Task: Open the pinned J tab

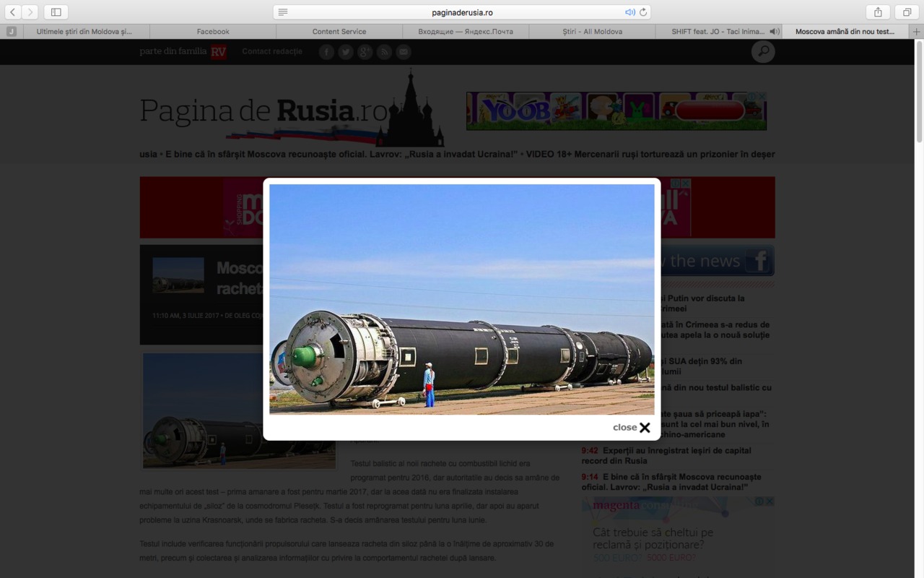Action: point(12,32)
